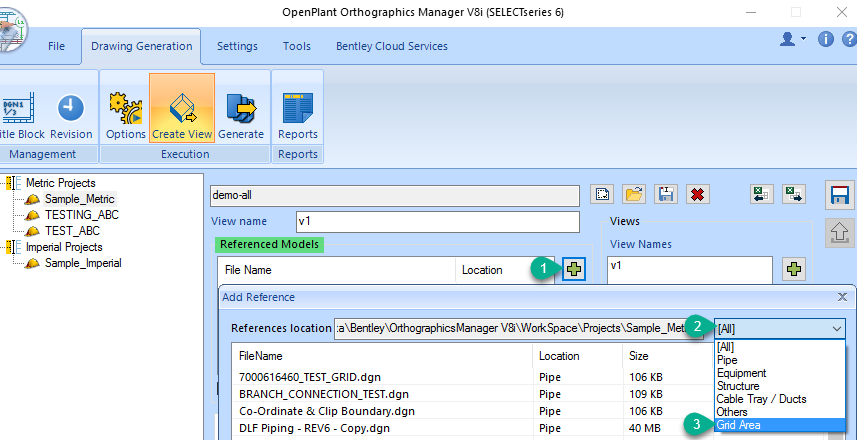
Task: Open the Bentley Cloud Services tab
Action: click(x=392, y=46)
